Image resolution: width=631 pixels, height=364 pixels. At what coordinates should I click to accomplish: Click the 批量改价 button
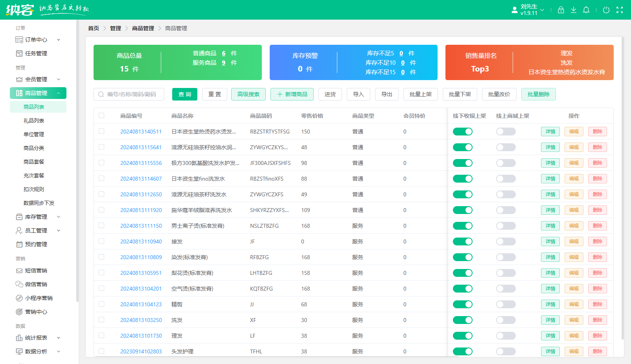tap(499, 94)
